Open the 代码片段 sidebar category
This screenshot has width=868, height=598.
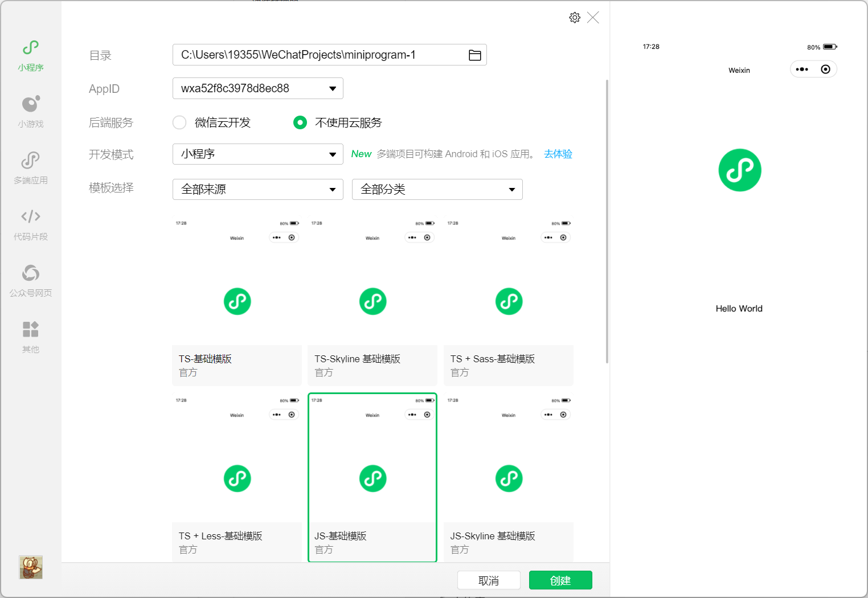[31, 225]
